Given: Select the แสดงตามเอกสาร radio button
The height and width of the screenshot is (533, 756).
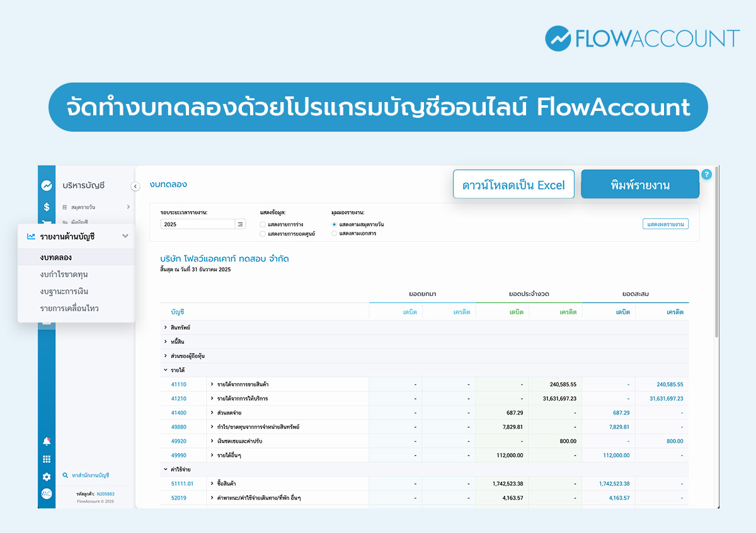Looking at the screenshot, I should click(x=335, y=234).
